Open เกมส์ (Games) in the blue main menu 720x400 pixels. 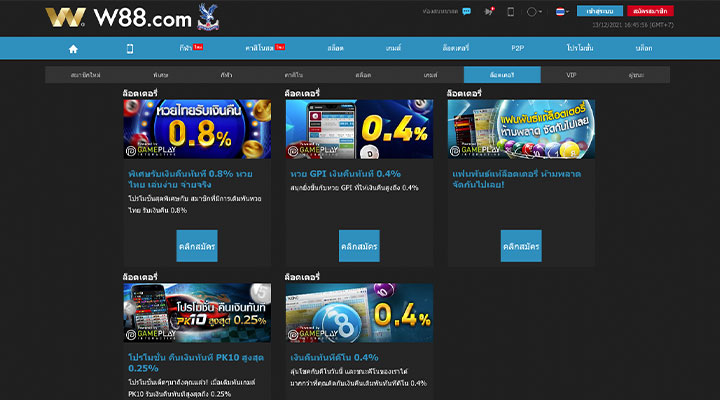pos(394,48)
